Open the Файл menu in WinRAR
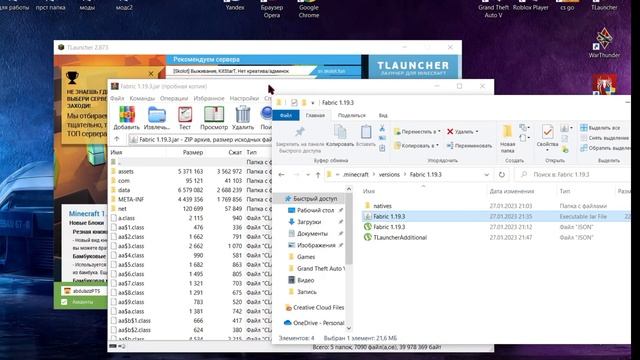640x360 pixels. (117, 98)
